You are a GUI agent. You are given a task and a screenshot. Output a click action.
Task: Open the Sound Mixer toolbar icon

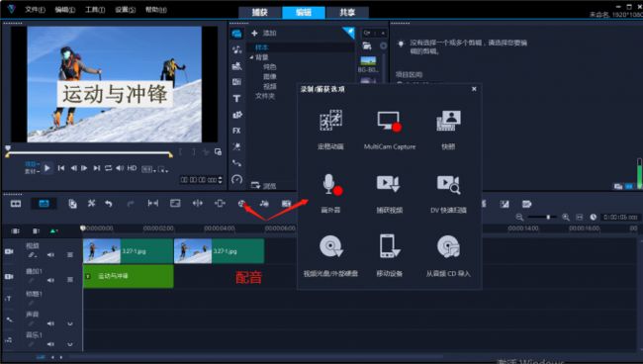(264, 204)
